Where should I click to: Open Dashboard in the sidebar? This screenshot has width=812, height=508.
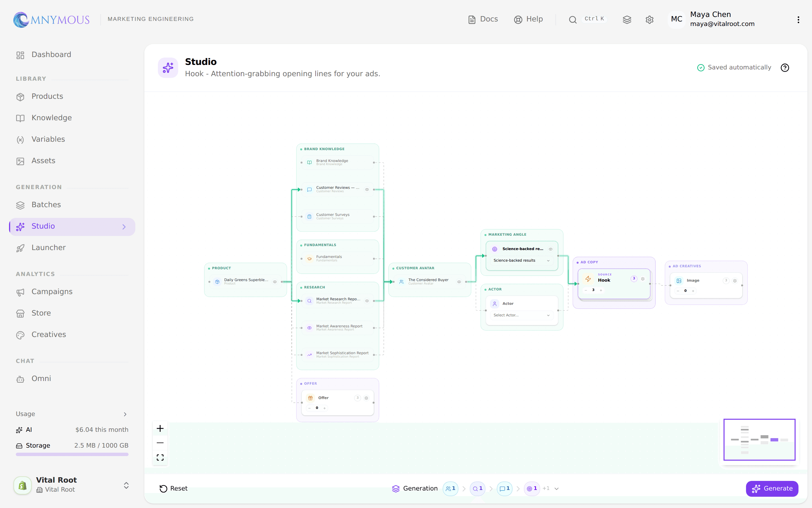pos(72,55)
